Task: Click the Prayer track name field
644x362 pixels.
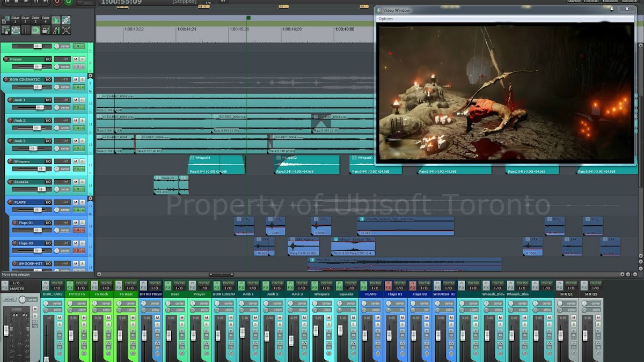Action: pyautogui.click(x=26, y=59)
